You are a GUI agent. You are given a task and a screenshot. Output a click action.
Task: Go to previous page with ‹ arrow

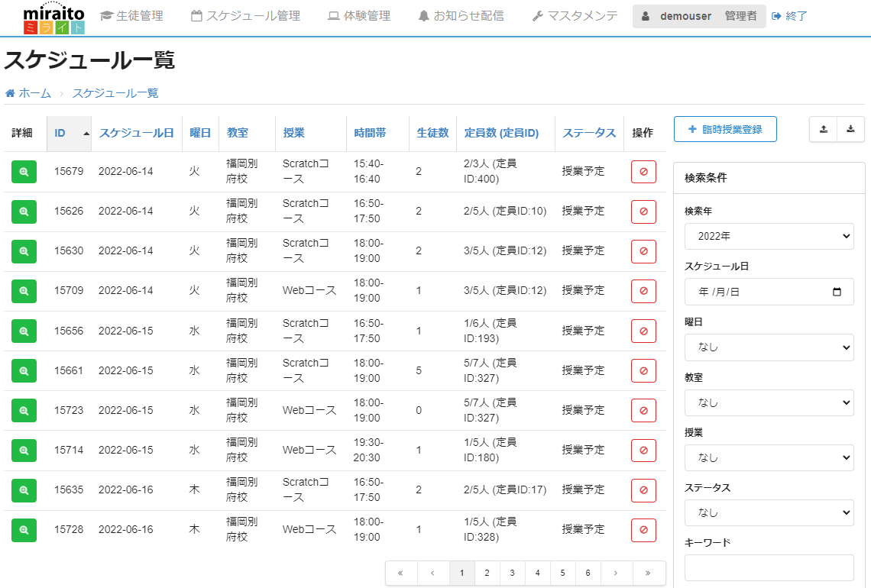click(x=432, y=573)
